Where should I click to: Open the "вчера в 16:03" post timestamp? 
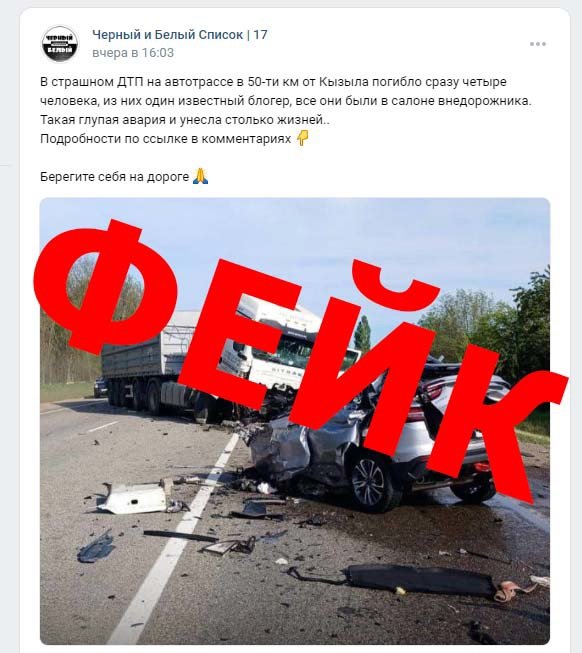tap(133, 53)
